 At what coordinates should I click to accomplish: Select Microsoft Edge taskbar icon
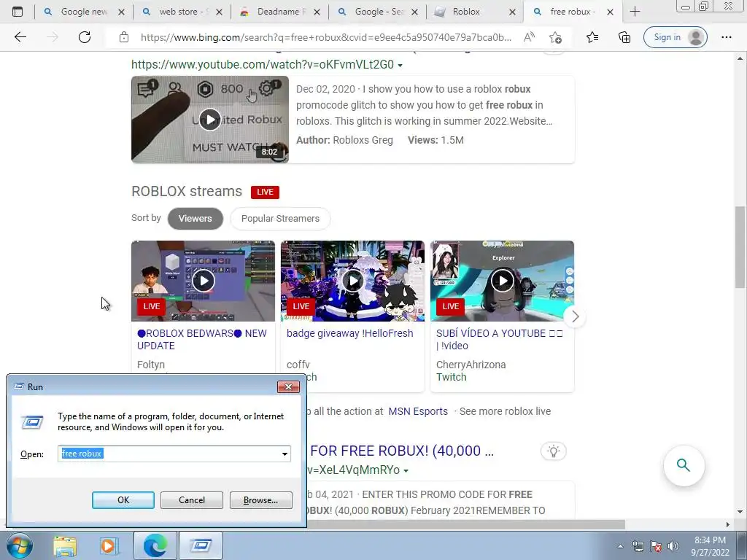(x=155, y=545)
